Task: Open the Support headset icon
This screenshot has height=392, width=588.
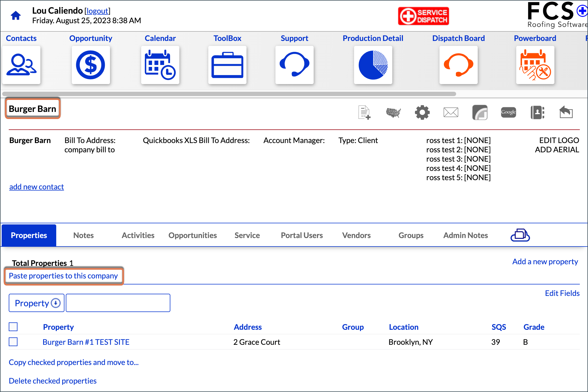Action: pyautogui.click(x=295, y=65)
